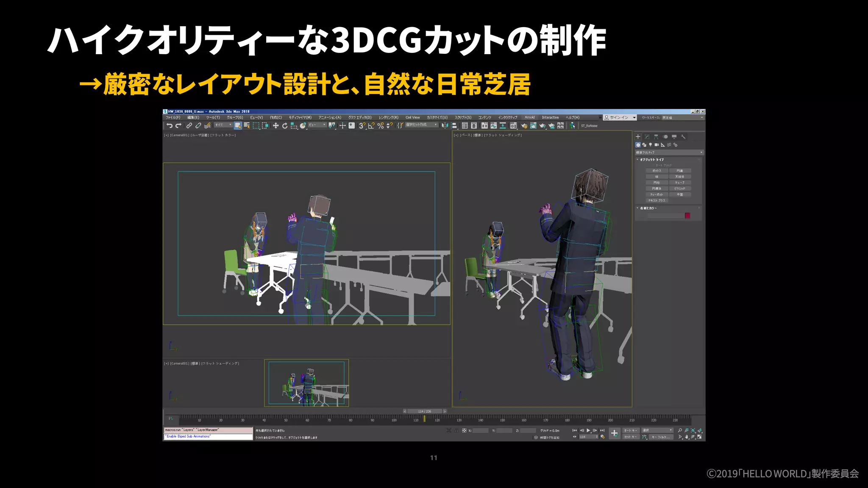Image resolution: width=868 pixels, height=488 pixels.
Task: Toggle the Percent Snap button
Action: (380, 125)
